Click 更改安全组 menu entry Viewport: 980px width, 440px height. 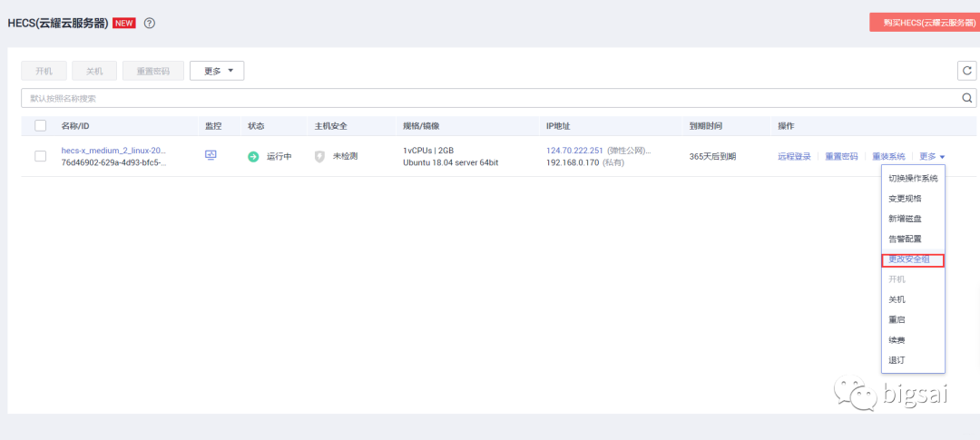pyautogui.click(x=913, y=259)
